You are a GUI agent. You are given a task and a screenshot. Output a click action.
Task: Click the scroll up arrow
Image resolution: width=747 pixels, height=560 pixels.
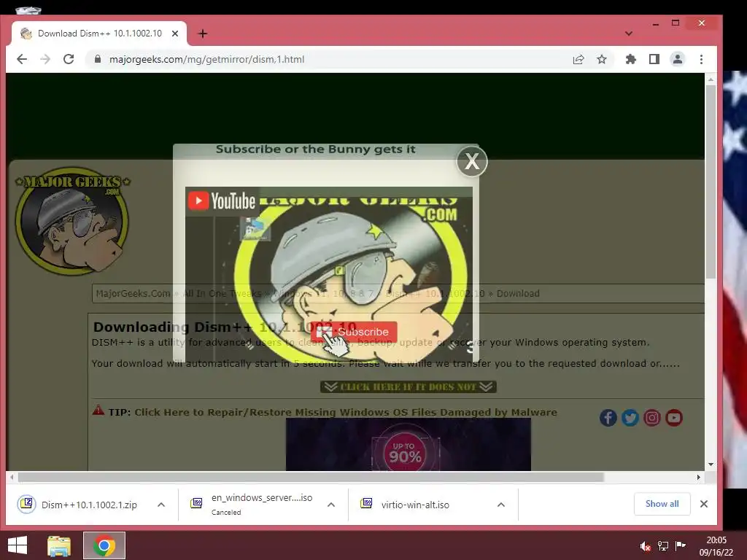[x=711, y=79]
